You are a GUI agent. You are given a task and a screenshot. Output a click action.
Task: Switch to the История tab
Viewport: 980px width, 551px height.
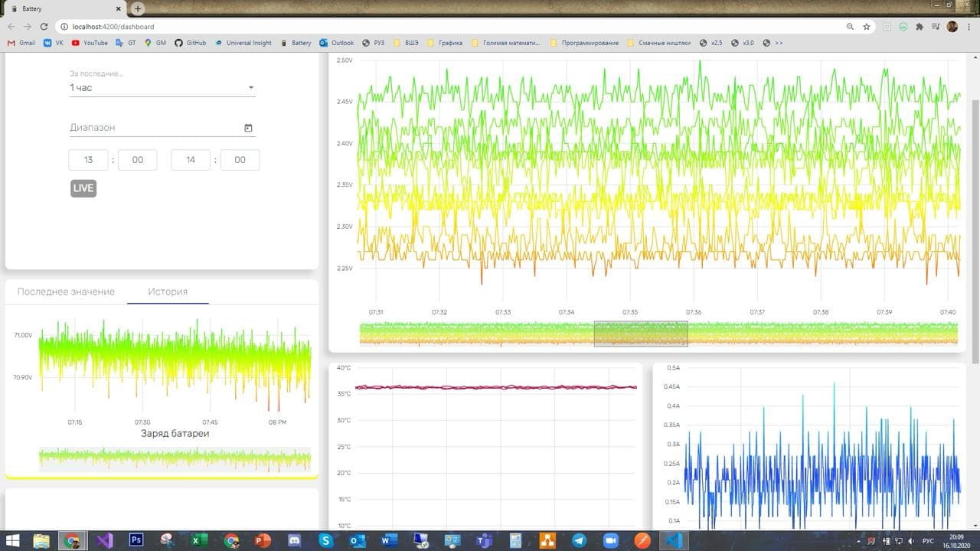point(168,292)
